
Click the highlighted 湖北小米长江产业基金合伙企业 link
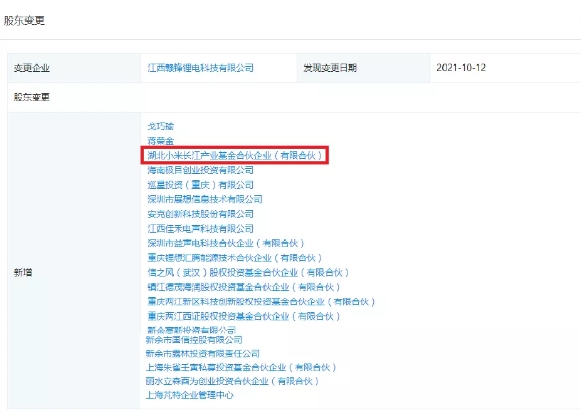tap(235, 155)
